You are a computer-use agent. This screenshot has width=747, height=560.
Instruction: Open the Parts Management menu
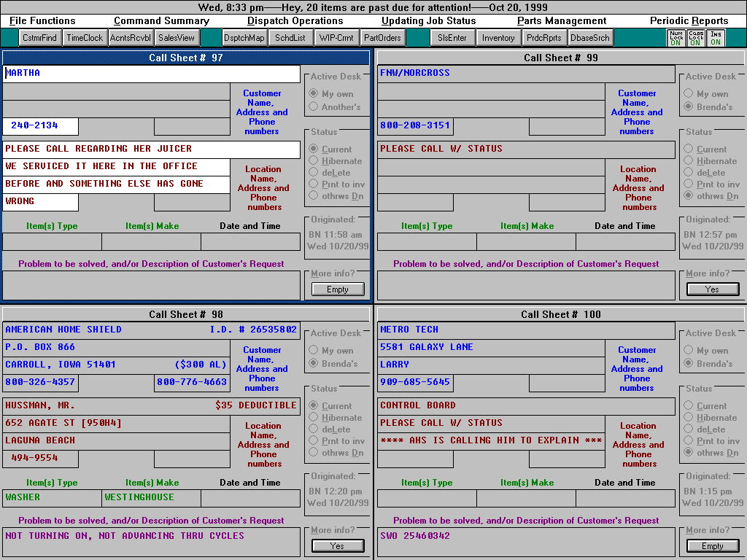coord(562,21)
